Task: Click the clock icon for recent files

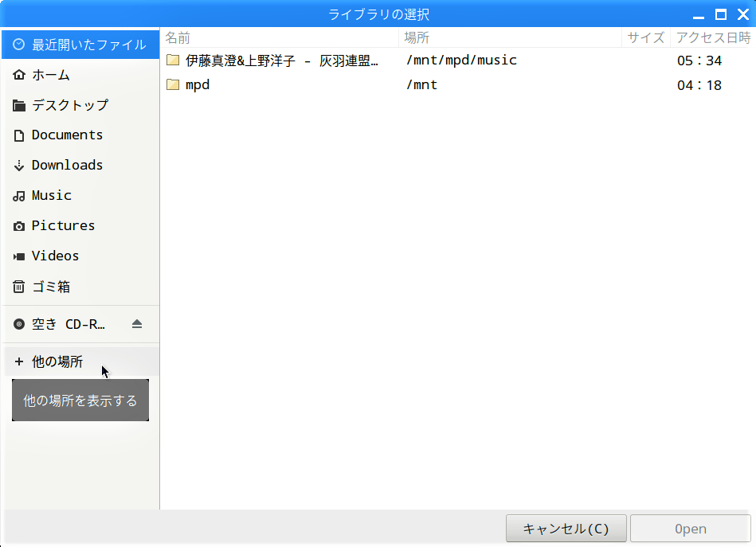Action: click(19, 45)
